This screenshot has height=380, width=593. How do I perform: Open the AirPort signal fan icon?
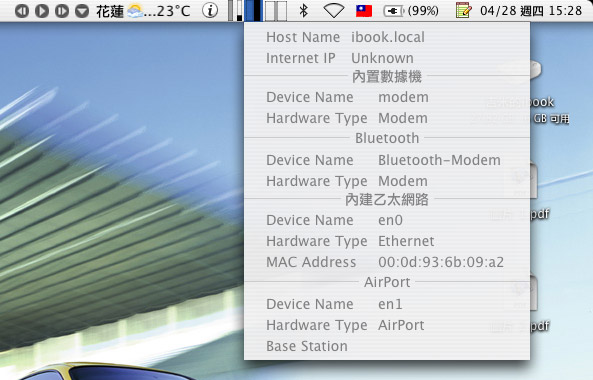tap(334, 11)
